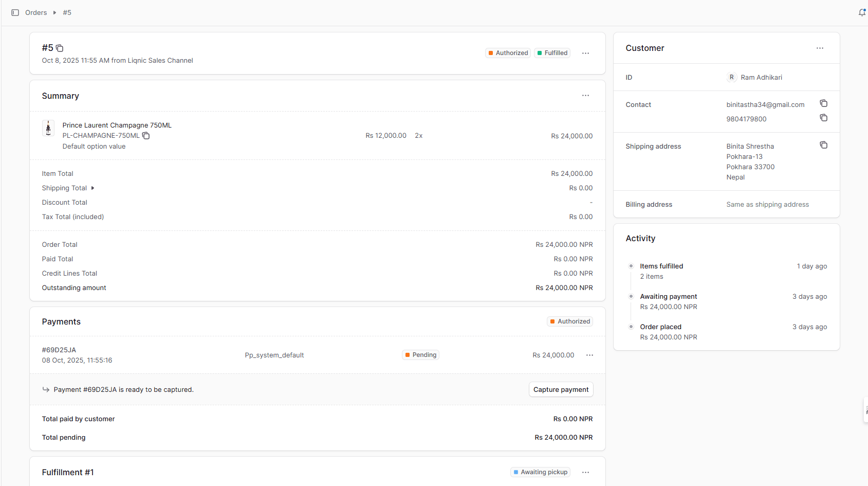
Task: Expand the Shipping Total breakdown
Action: [x=93, y=188]
